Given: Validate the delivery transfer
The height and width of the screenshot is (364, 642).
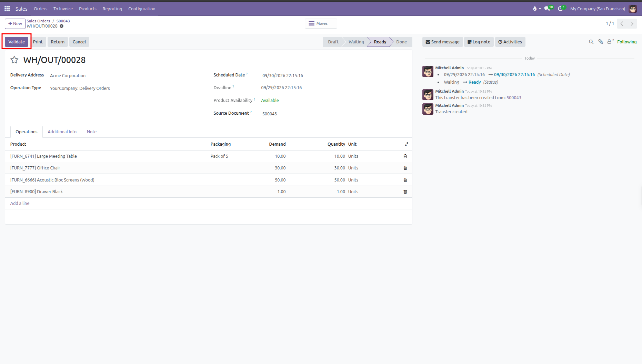Looking at the screenshot, I should (17, 42).
